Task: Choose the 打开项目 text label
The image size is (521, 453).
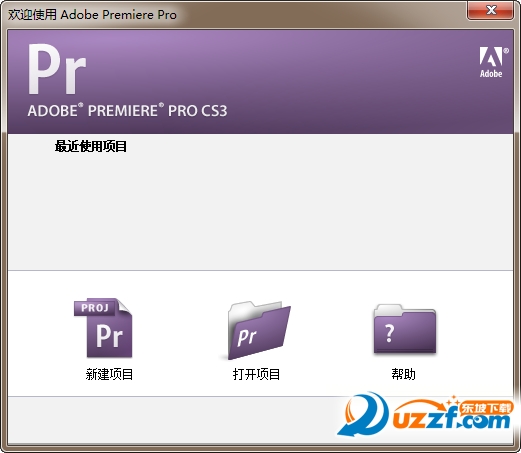Action: 256,374
